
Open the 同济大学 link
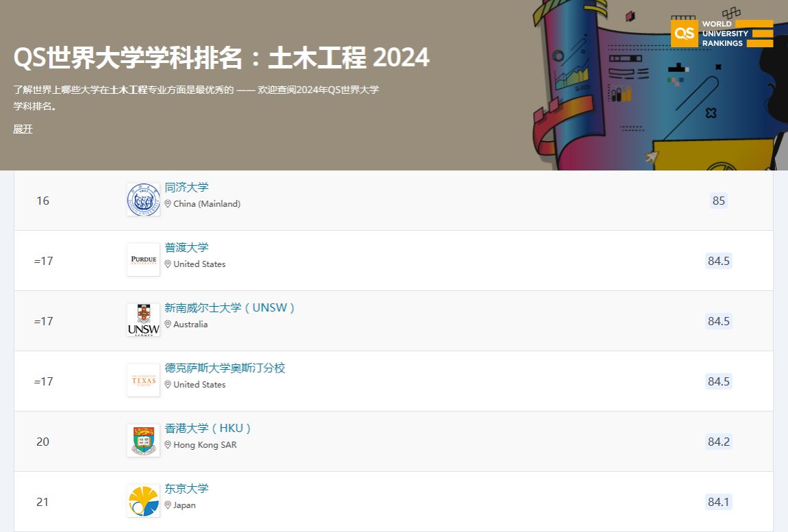click(x=186, y=188)
